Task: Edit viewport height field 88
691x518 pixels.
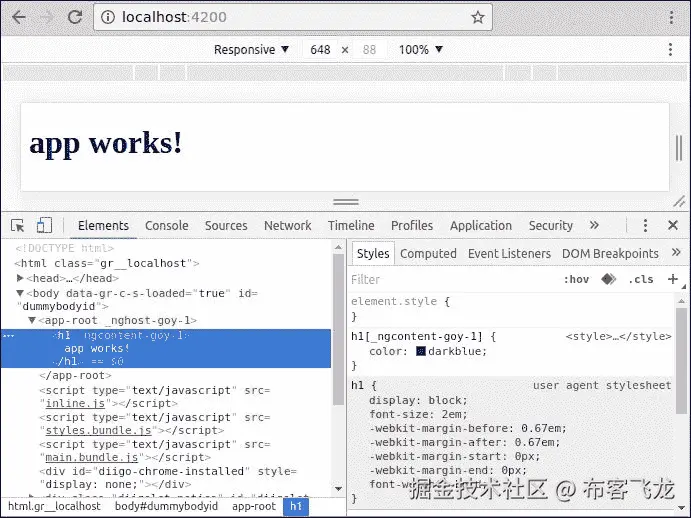Action: point(369,49)
